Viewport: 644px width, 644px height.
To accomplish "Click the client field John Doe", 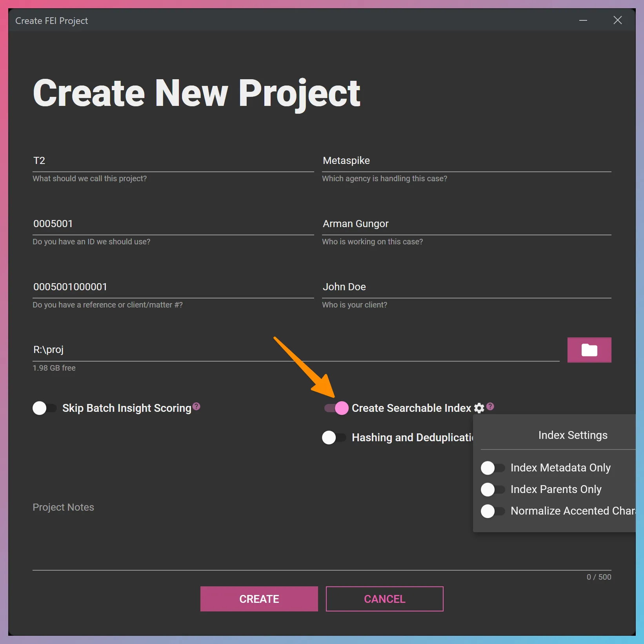I will tap(466, 287).
